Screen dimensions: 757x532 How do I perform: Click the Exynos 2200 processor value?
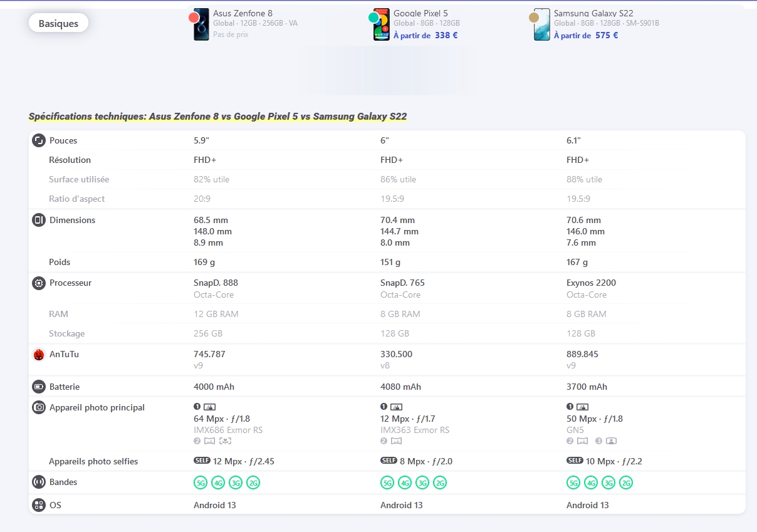point(591,283)
